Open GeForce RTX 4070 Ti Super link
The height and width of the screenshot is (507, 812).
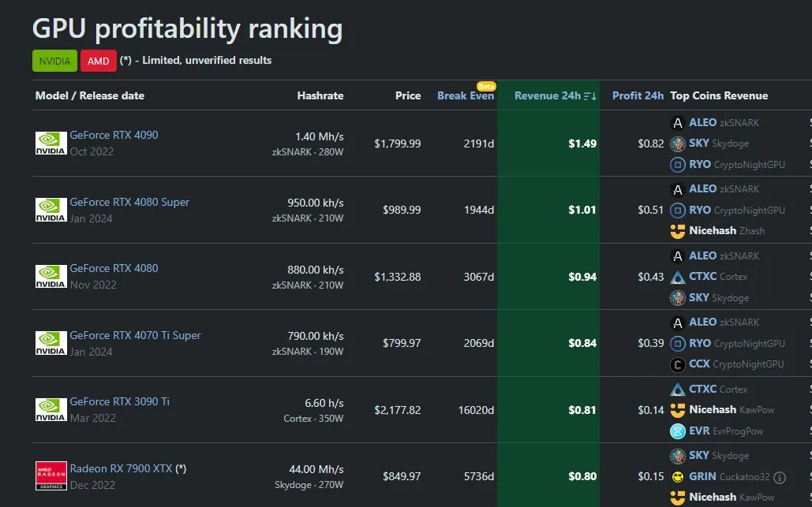135,335
